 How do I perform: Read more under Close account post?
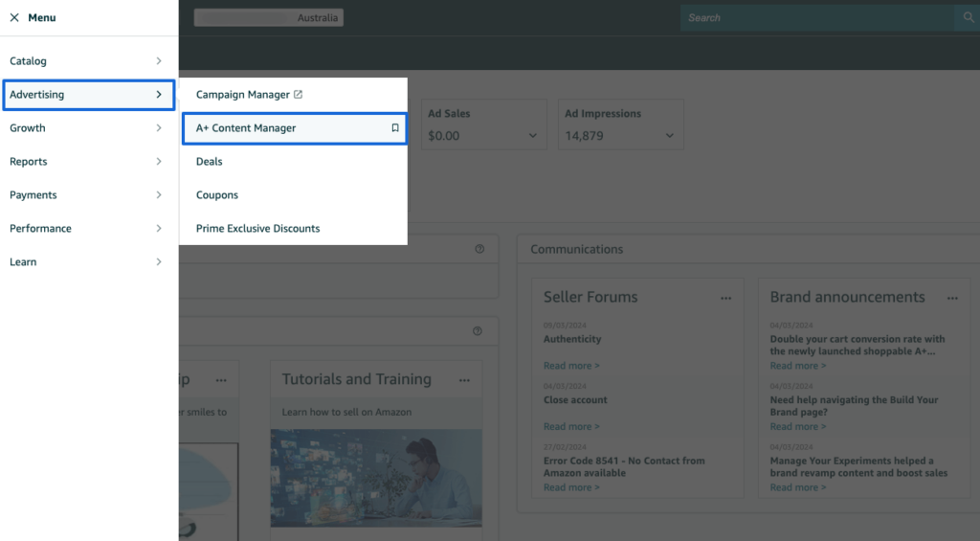coord(571,426)
